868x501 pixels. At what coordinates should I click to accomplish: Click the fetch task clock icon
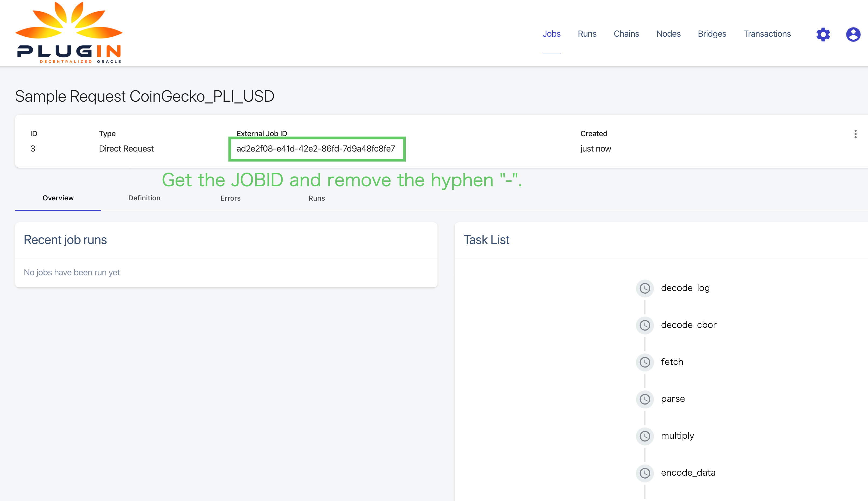645,362
